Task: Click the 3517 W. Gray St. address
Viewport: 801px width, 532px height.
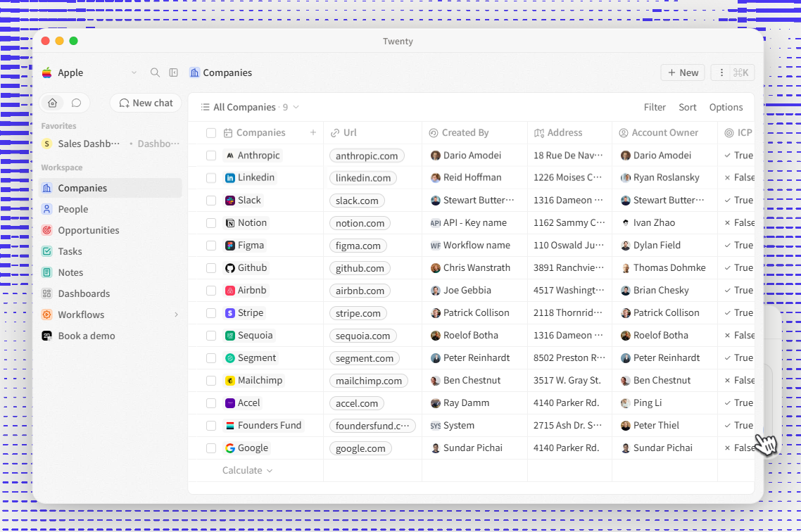Action: (567, 381)
